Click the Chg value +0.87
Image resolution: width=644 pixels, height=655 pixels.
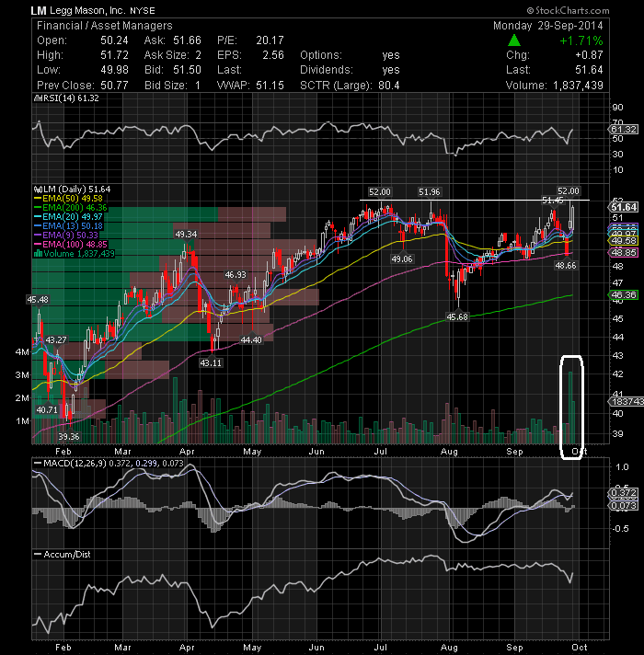pyautogui.click(x=589, y=55)
